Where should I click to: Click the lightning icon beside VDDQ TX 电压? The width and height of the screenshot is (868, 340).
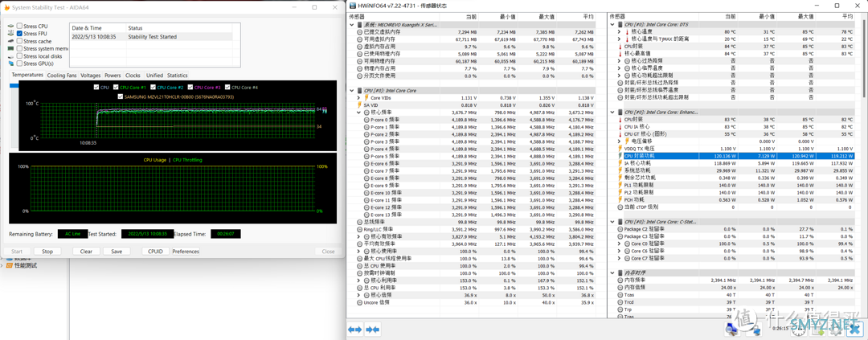(620, 149)
